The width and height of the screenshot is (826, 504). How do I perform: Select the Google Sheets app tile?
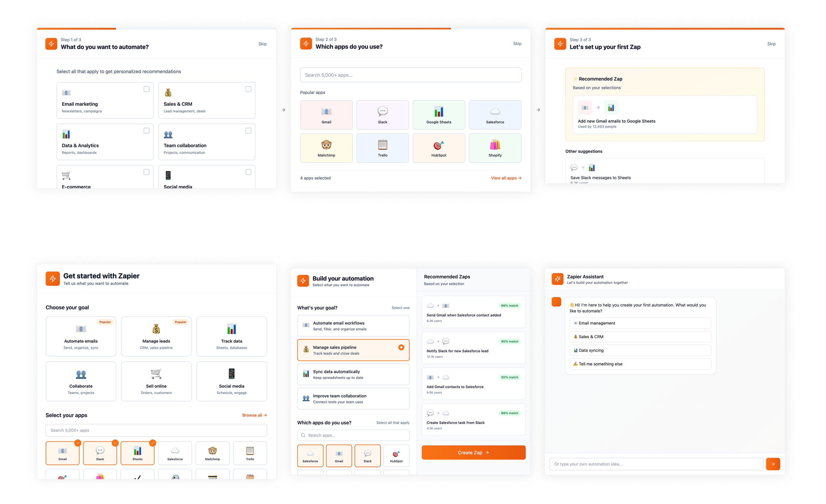(438, 114)
